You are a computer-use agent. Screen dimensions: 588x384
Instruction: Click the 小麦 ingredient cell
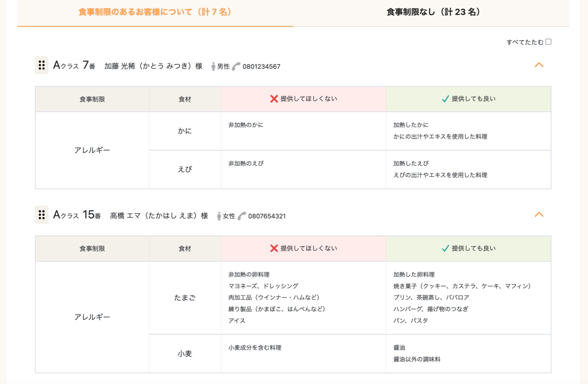(185, 354)
